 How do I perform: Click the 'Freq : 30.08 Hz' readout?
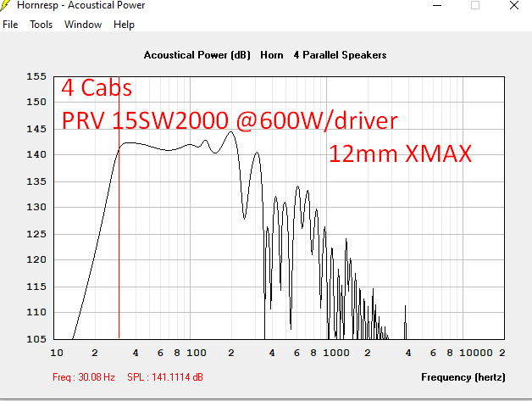point(84,377)
